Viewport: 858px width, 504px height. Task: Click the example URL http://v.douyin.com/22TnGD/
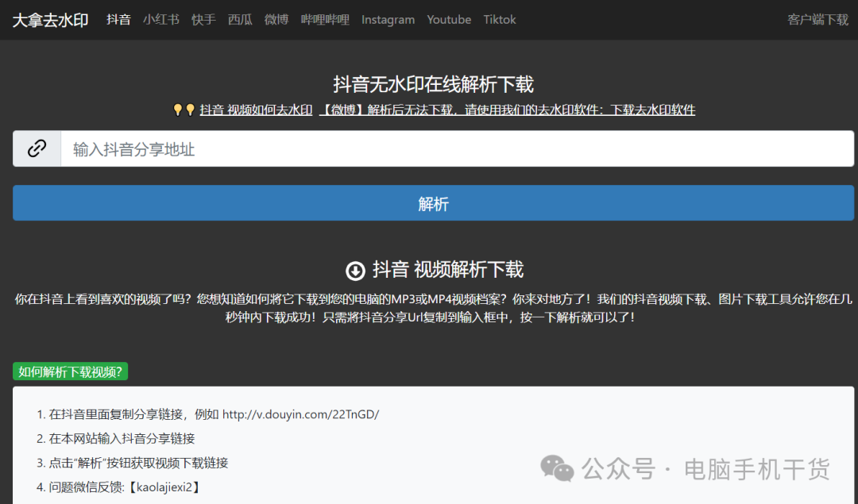click(300, 414)
